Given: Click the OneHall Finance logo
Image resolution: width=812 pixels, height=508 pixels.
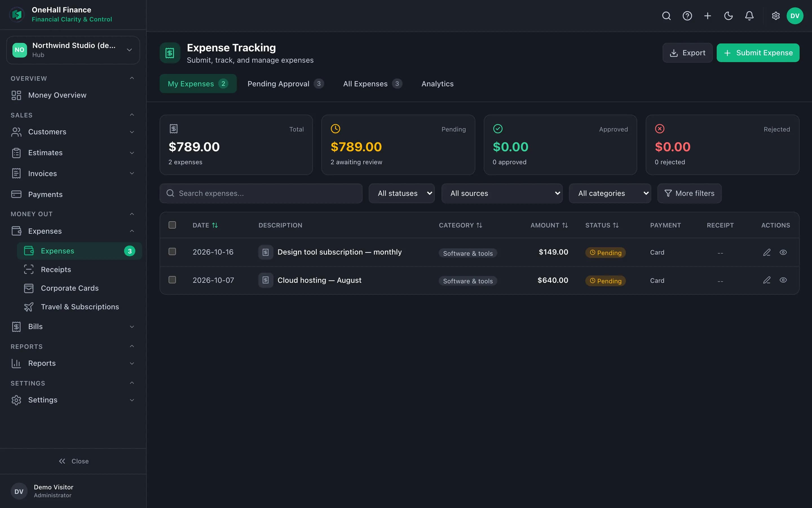Looking at the screenshot, I should point(17,14).
